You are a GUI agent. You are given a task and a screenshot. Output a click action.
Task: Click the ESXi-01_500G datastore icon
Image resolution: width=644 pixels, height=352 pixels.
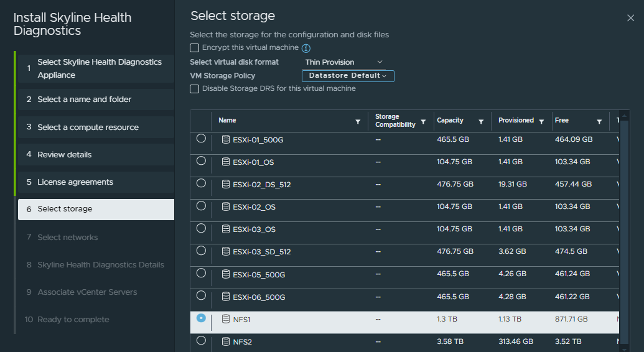[225, 139]
